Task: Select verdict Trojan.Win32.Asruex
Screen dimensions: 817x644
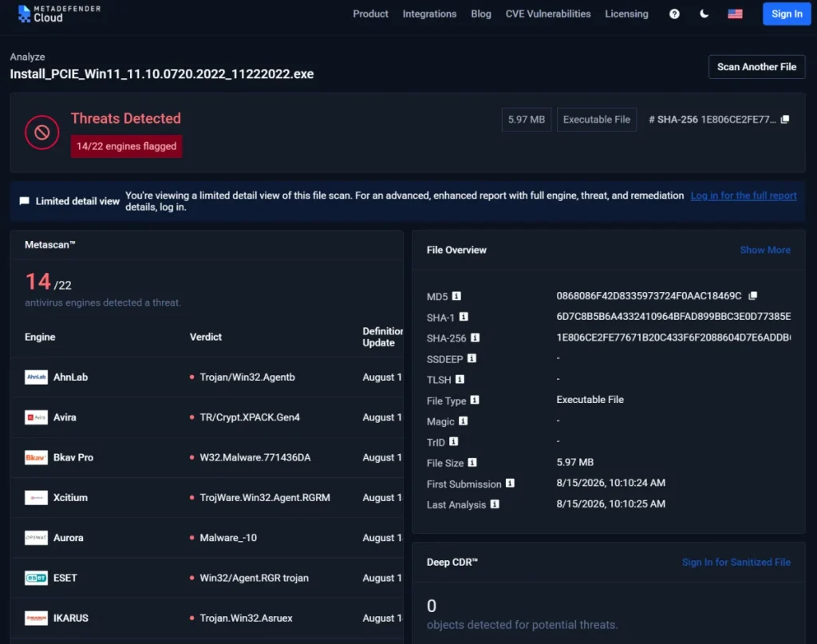Action: coord(246,618)
